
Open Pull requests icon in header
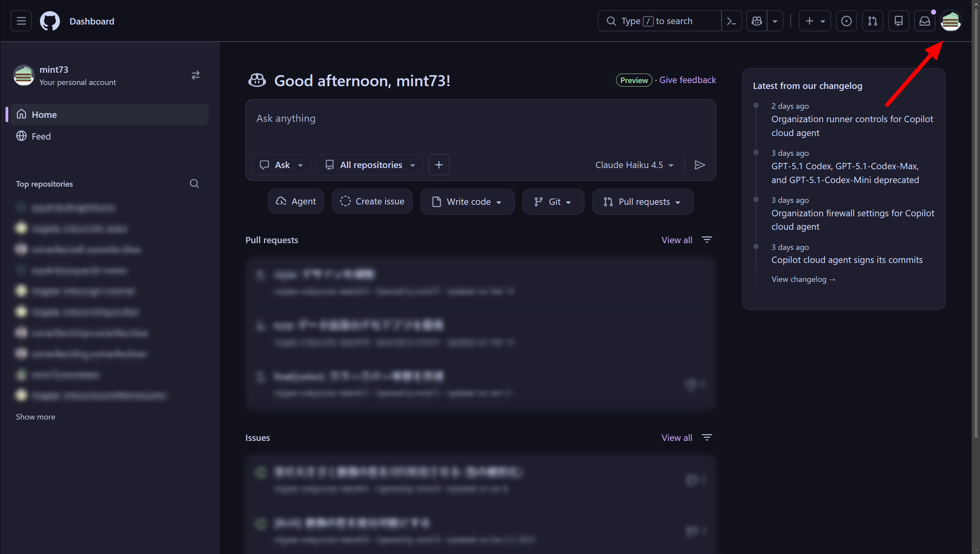[x=873, y=21]
